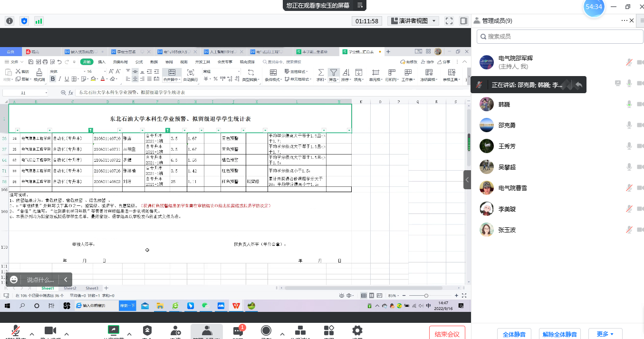This screenshot has height=339, width=644.
Task: Toggle the camera video in bottom toolbar
Action: [50, 330]
